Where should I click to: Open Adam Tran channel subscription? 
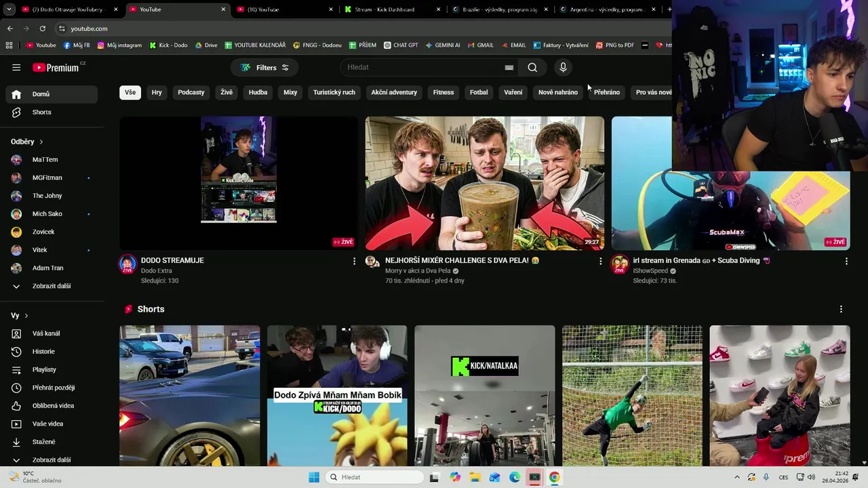[52, 268]
